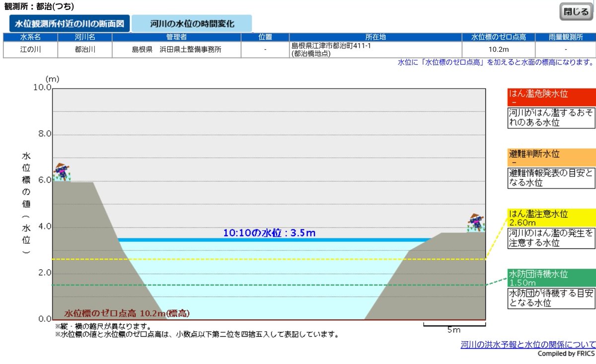
Task: Click the yellow はん濫注意水位 2.60m legend box
Action: click(551, 217)
